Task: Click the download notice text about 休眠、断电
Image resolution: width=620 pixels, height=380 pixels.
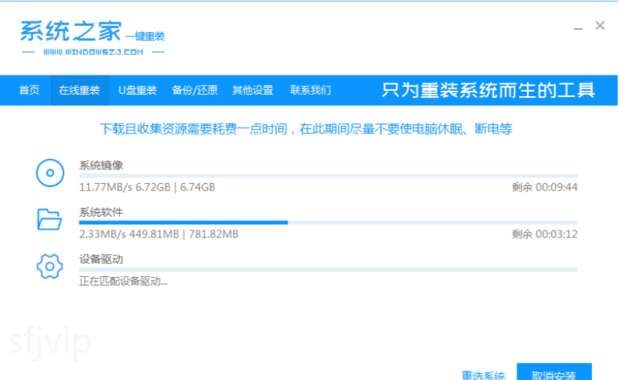Action: (306, 129)
